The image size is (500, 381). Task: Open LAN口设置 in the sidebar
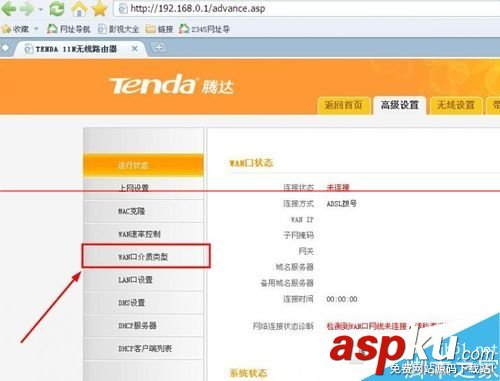tap(143, 280)
